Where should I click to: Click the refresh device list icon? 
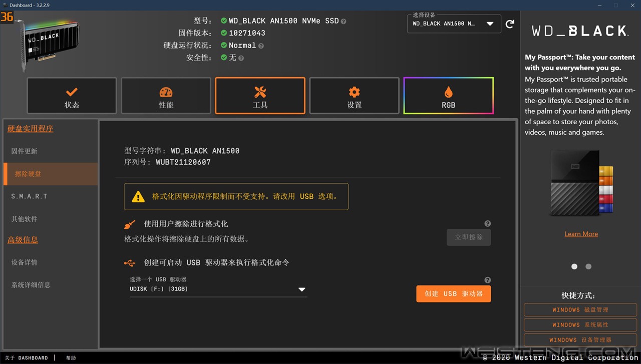[510, 24]
